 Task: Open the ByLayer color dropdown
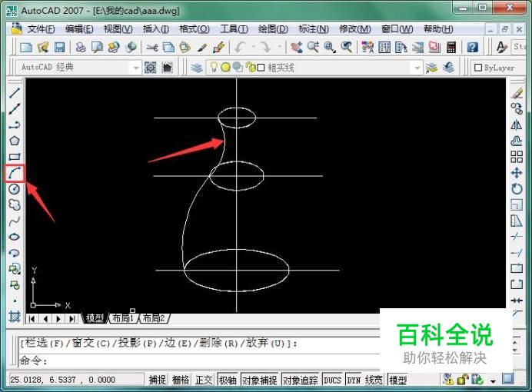499,68
